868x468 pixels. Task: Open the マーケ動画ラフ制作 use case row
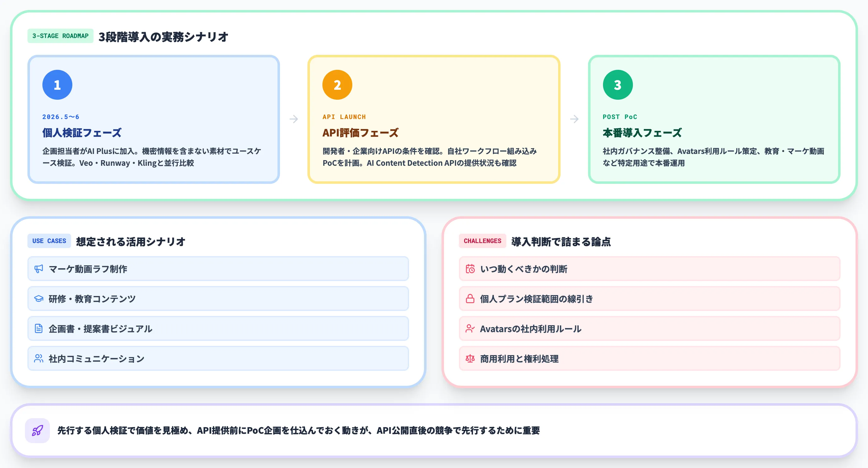pos(218,269)
